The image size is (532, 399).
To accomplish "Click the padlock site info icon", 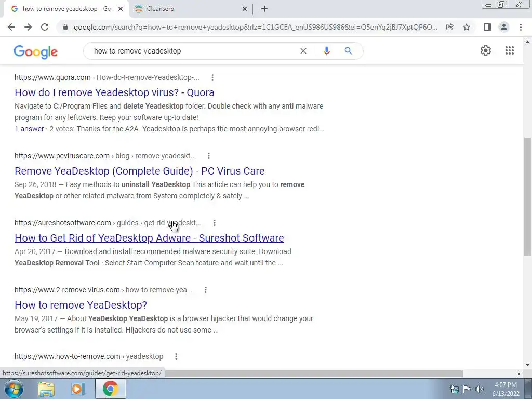I will point(65,27).
